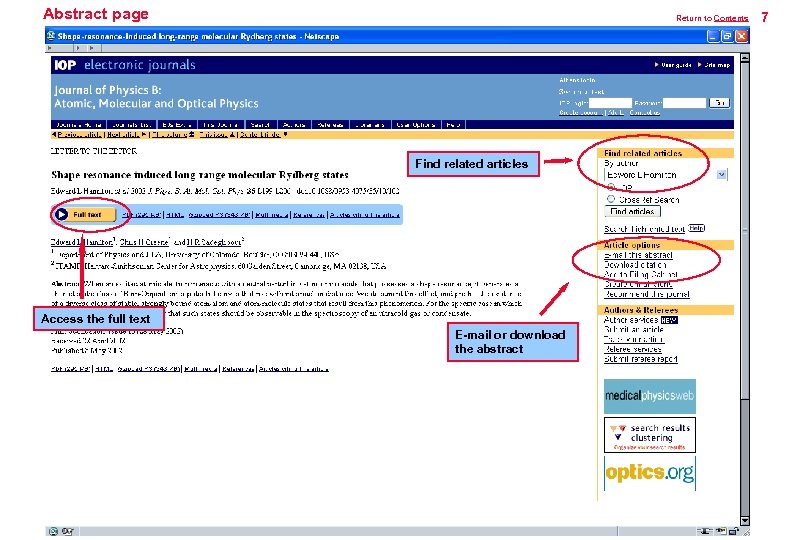Click the Find articles button
The width and height of the screenshot is (794, 540).
pos(632,211)
